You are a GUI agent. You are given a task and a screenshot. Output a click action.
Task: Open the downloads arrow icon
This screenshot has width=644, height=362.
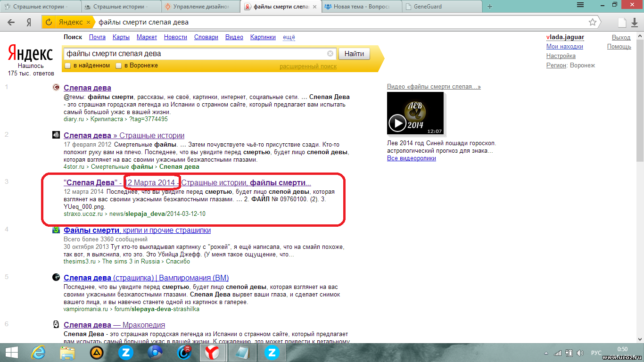tap(634, 22)
